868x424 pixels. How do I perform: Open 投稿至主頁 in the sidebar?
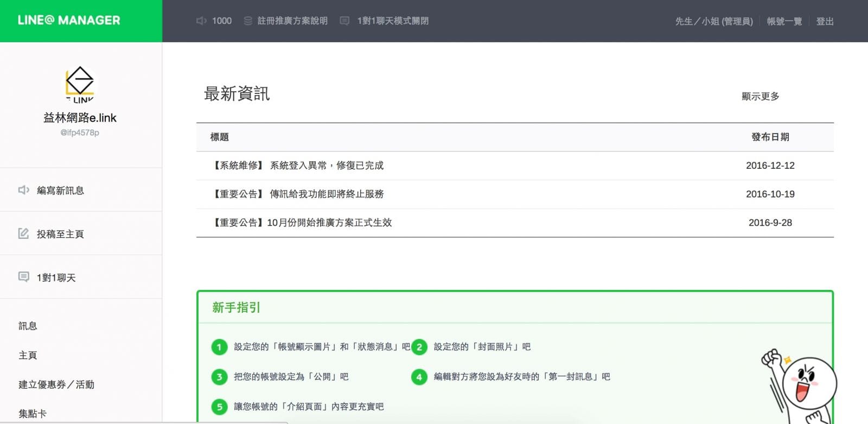pos(60,234)
